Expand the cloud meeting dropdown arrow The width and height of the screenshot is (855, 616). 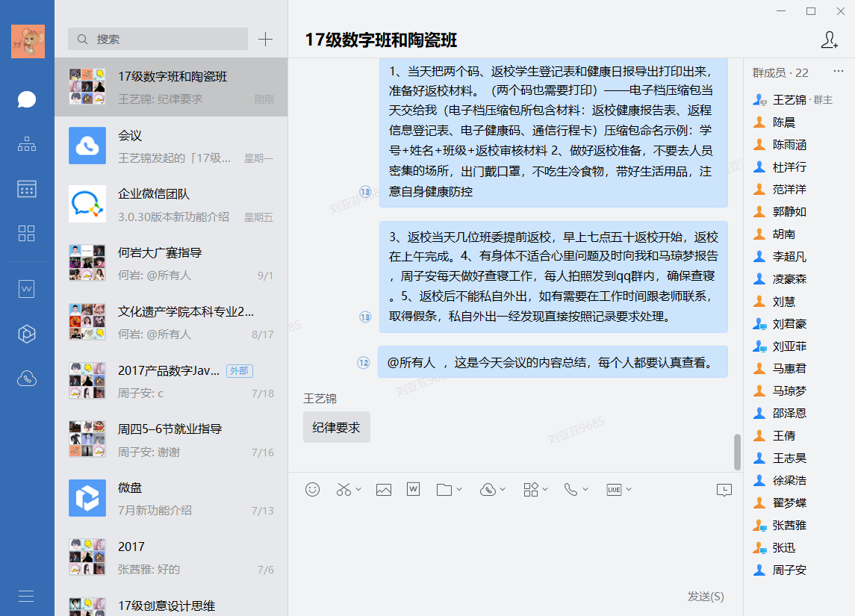[x=503, y=490]
